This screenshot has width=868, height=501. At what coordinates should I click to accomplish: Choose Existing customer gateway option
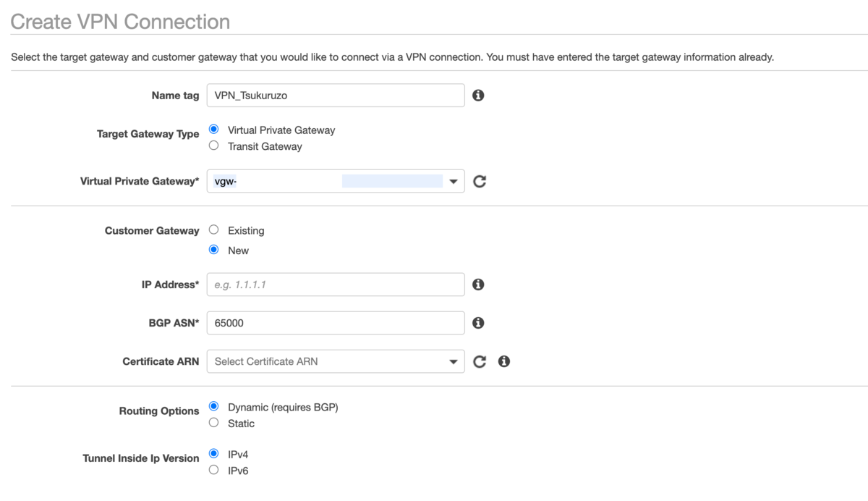click(213, 230)
